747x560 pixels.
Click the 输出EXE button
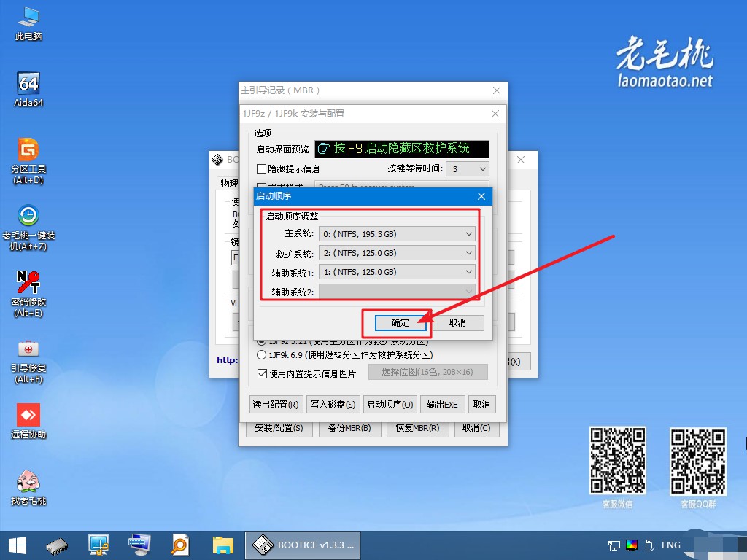(442, 404)
